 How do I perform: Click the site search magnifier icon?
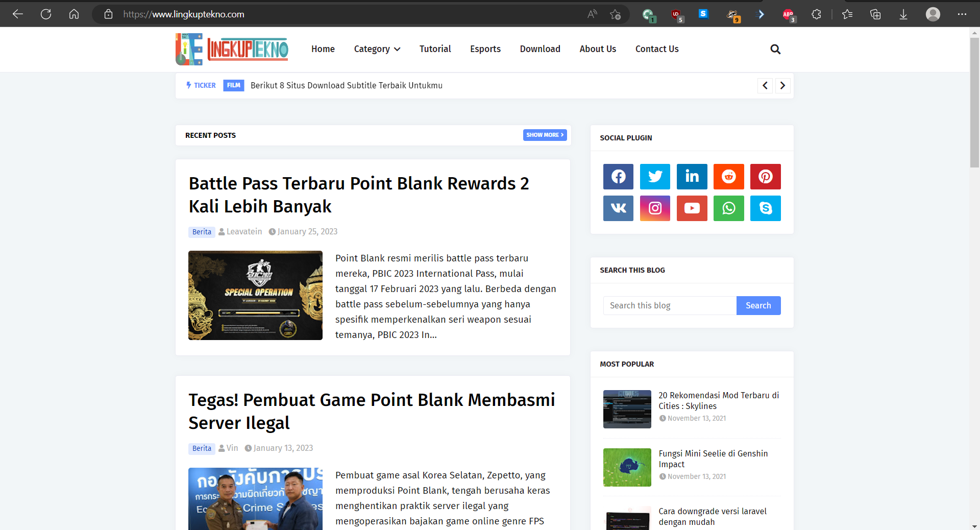[775, 49]
